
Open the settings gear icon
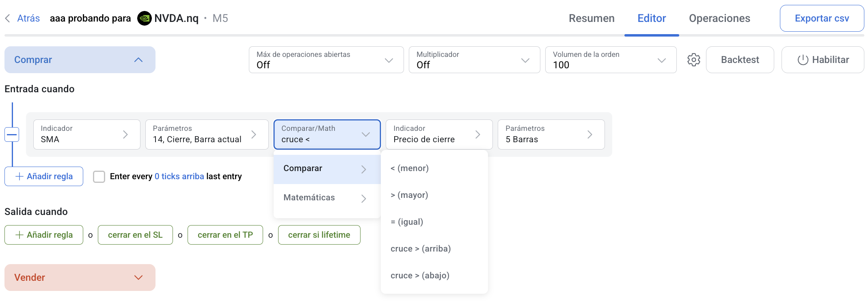693,60
